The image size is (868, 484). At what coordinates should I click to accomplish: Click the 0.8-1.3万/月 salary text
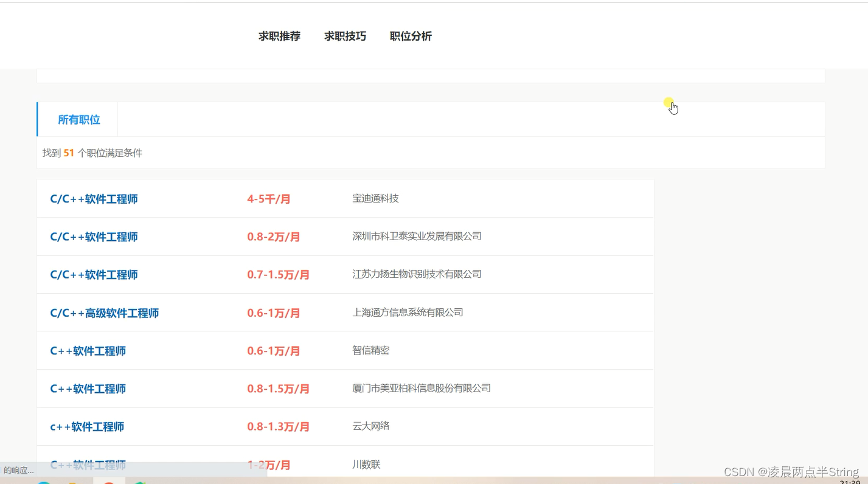point(279,427)
